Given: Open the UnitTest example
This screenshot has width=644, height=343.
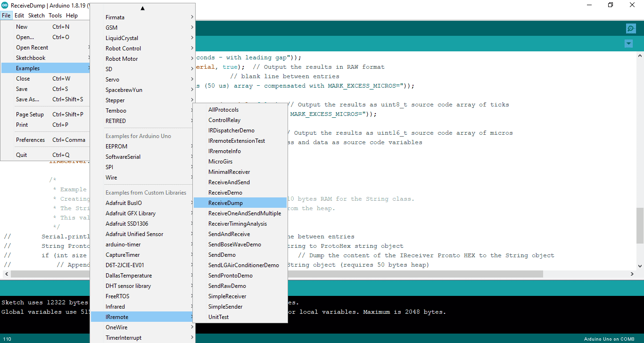Looking at the screenshot, I should coord(240,317).
